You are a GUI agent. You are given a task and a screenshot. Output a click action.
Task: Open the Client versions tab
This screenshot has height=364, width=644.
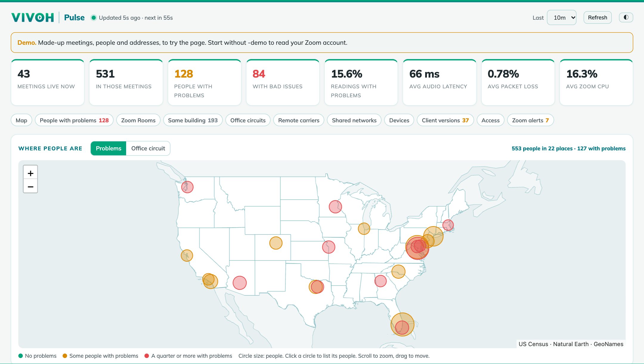(445, 120)
